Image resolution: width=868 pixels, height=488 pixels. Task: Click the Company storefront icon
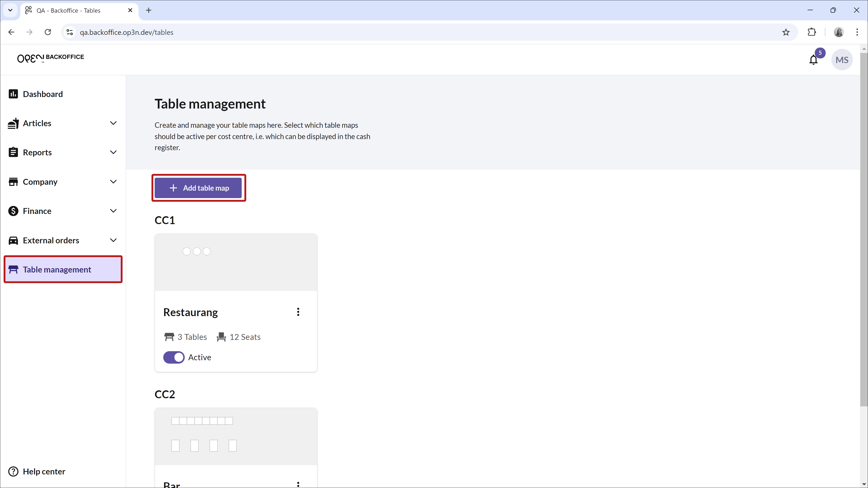pyautogui.click(x=13, y=182)
